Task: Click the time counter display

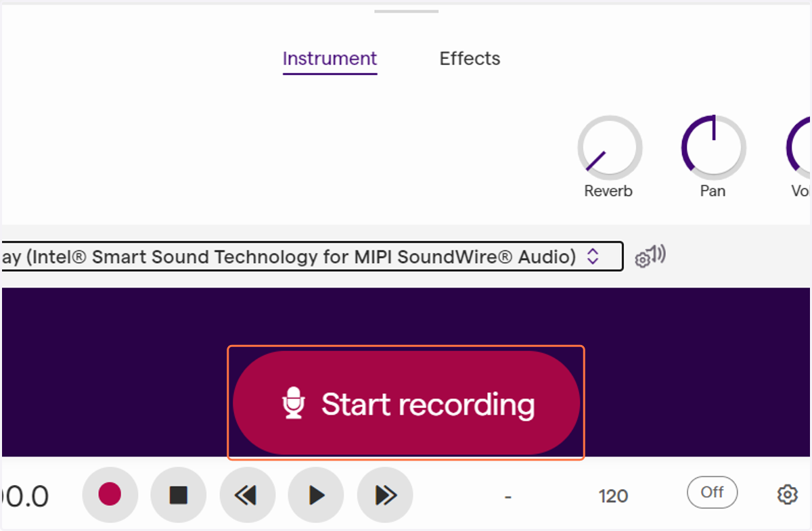Action: 24,497
